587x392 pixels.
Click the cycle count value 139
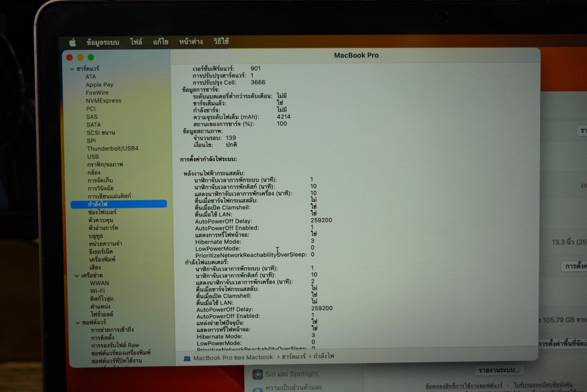(231, 138)
